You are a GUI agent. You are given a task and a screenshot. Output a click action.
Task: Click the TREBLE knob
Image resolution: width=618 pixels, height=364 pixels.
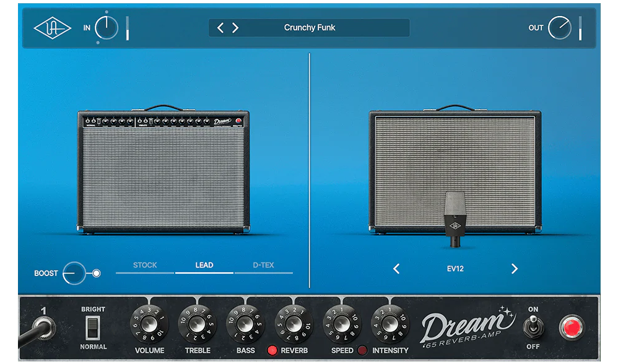[197, 324]
